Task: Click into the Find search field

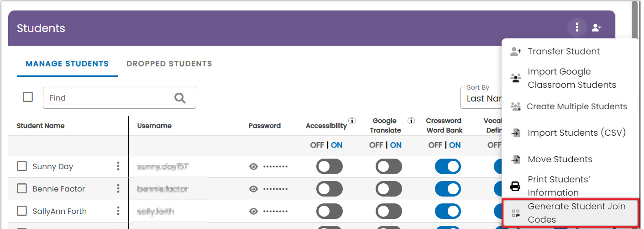Action: pos(110,98)
